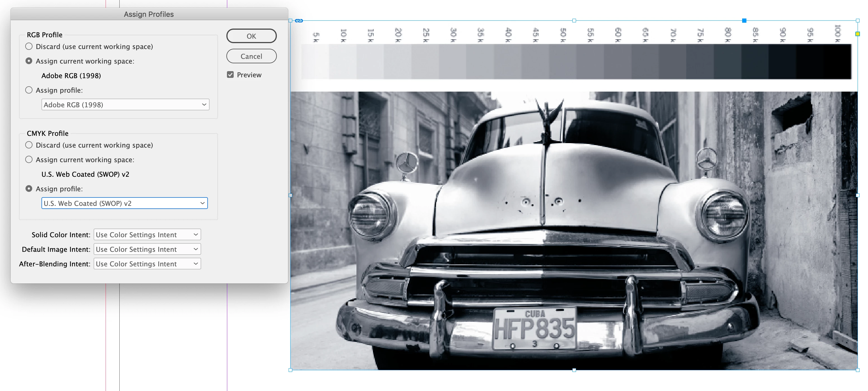
Task: Open the Adobe RGB (1998) profile dropdown
Action: (x=125, y=105)
